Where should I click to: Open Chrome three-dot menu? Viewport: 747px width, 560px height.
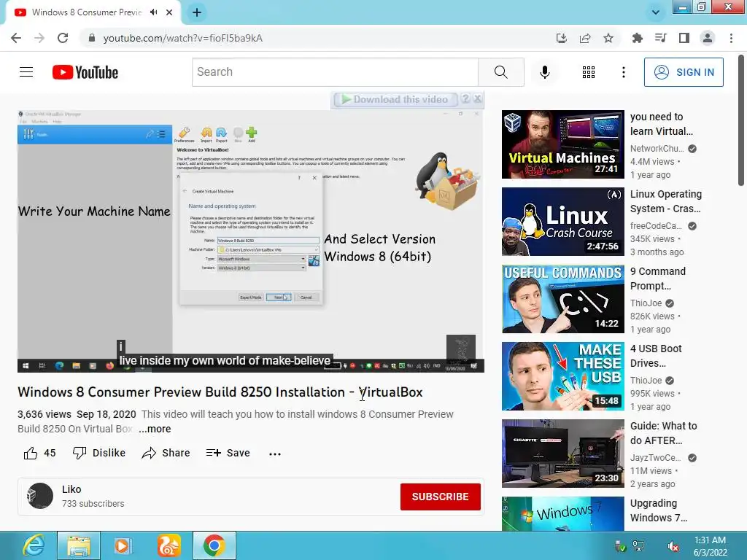pos(731,38)
